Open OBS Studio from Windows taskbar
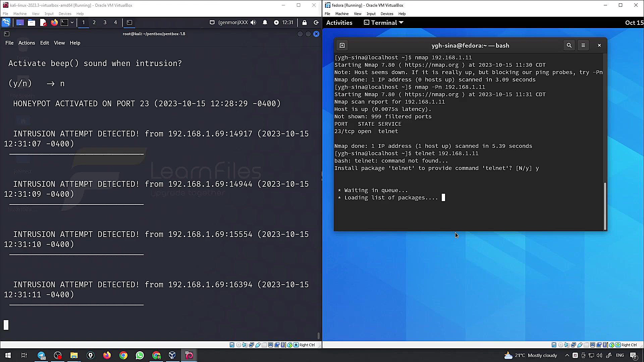 point(58,355)
